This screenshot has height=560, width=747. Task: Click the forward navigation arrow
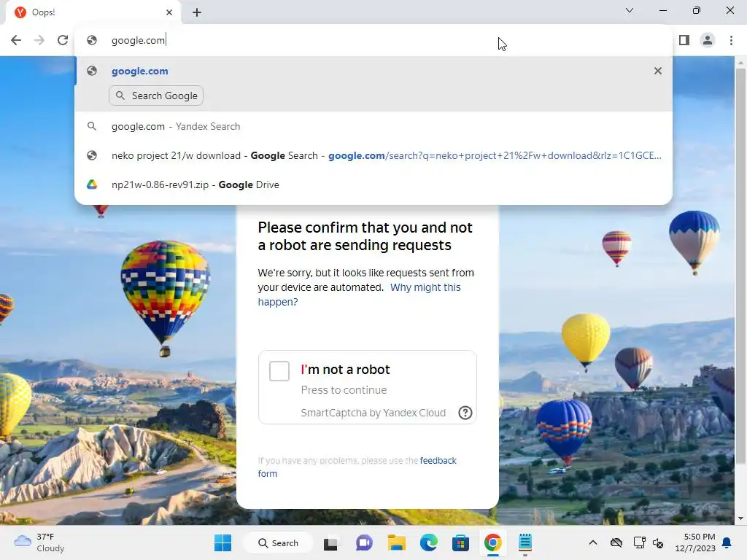point(39,40)
